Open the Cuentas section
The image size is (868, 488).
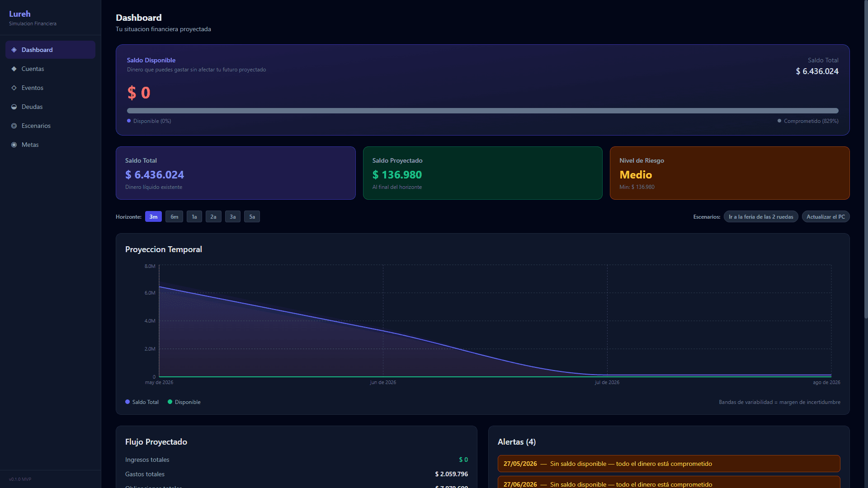pos(50,69)
